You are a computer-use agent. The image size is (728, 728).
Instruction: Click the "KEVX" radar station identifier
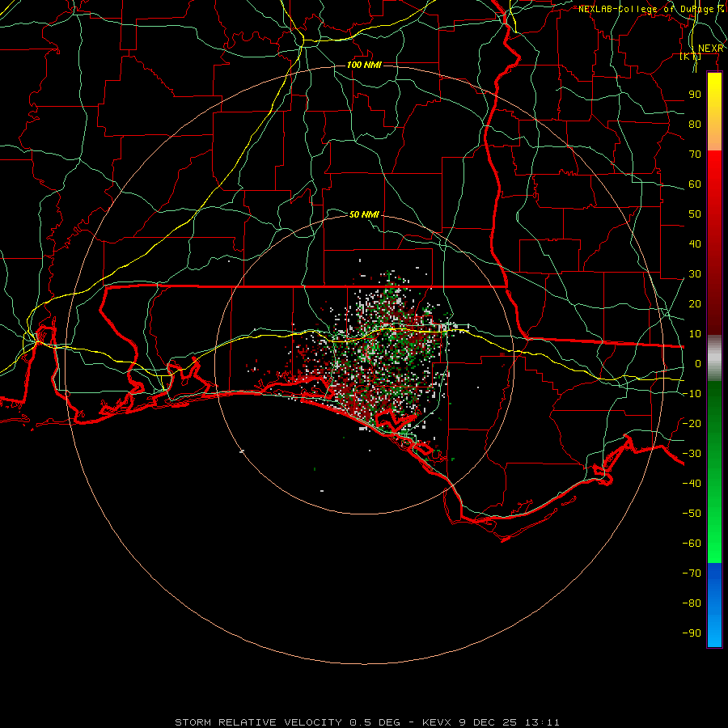coord(437,722)
